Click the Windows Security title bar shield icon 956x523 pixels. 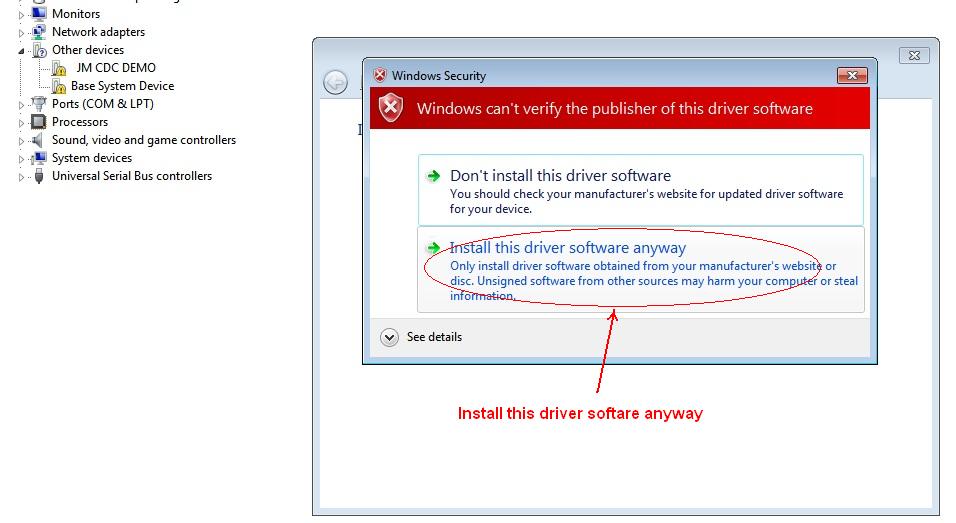point(380,76)
